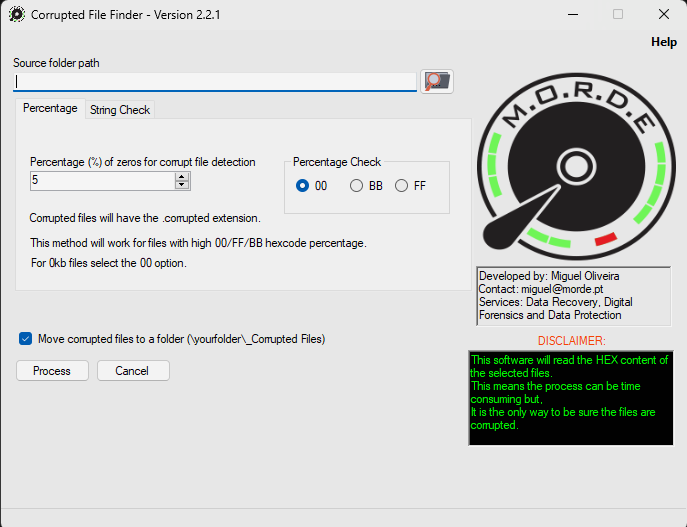Click 'This method will work for files' text
Viewport: 687px width, 527px height.
point(198,243)
